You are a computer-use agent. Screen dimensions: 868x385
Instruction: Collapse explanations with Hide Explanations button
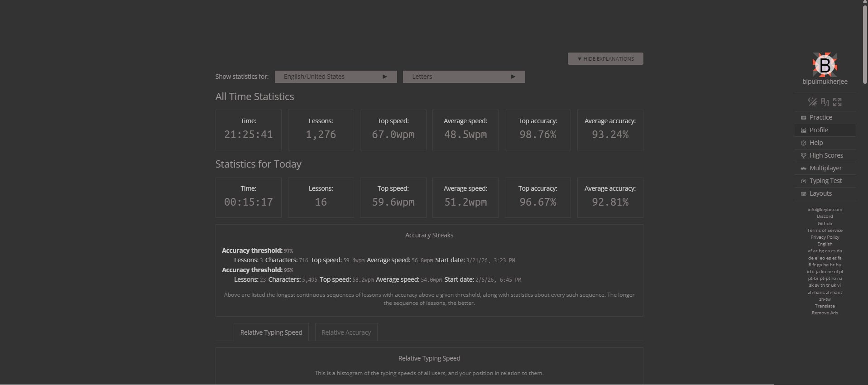tap(605, 59)
